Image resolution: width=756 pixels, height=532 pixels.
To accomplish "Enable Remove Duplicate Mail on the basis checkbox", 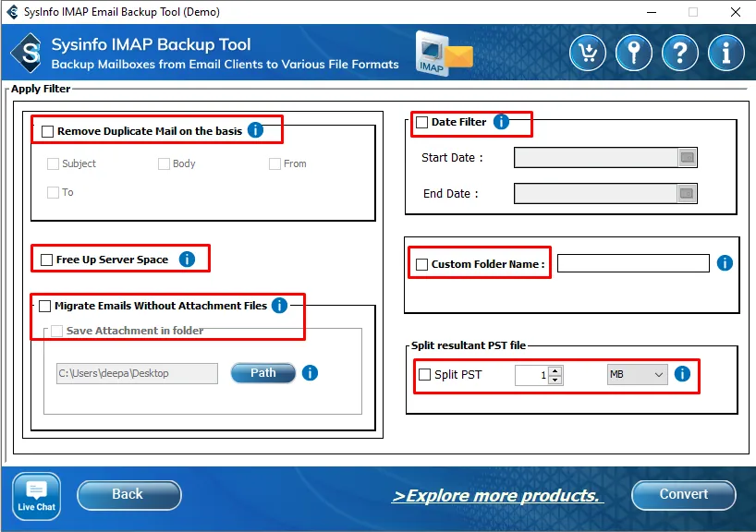I will coord(48,131).
